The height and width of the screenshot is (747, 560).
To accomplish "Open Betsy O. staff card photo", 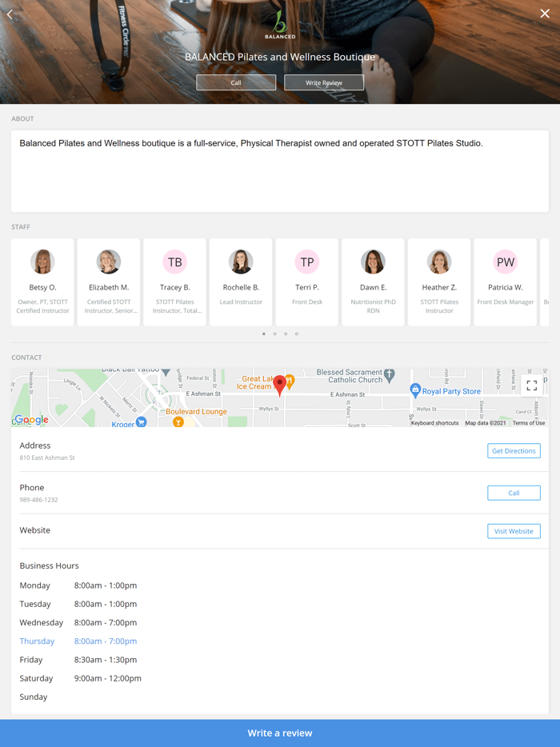I will (x=42, y=262).
